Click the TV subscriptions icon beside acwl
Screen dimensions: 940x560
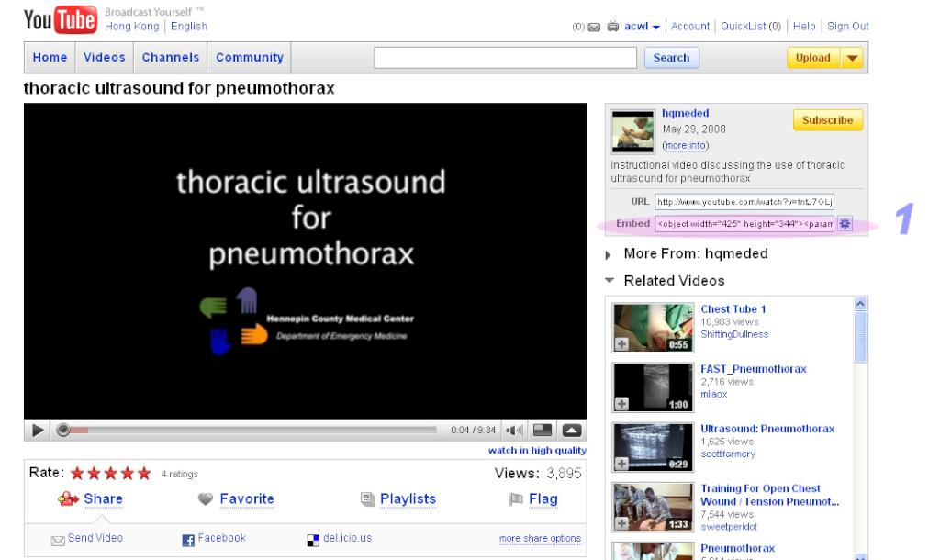pos(612,27)
